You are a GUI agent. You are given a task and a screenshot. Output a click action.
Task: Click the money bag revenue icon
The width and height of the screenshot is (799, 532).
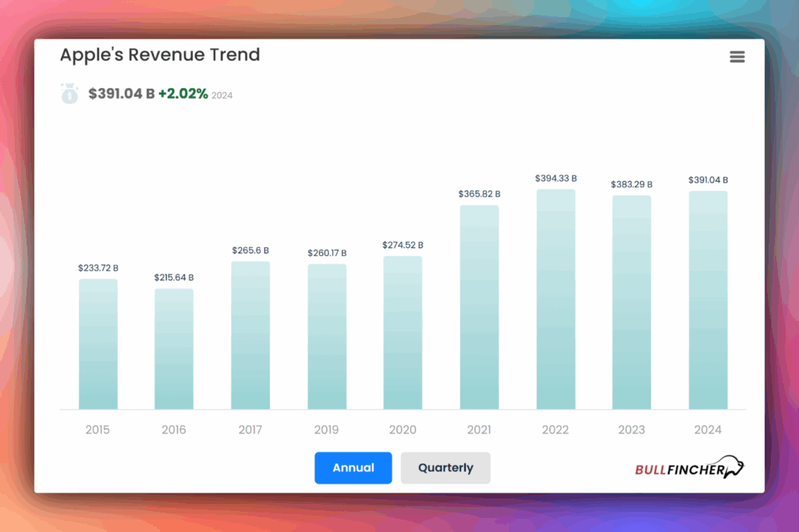(x=69, y=92)
